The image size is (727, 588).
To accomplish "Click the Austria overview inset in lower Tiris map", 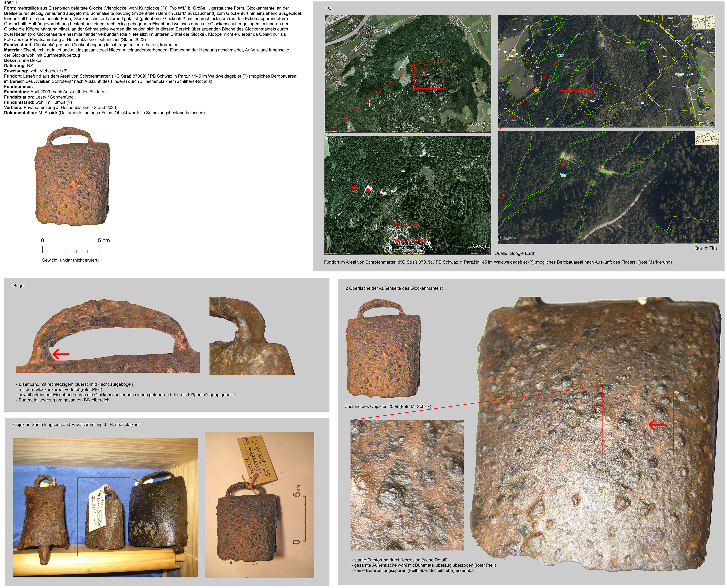I will 707,138.
